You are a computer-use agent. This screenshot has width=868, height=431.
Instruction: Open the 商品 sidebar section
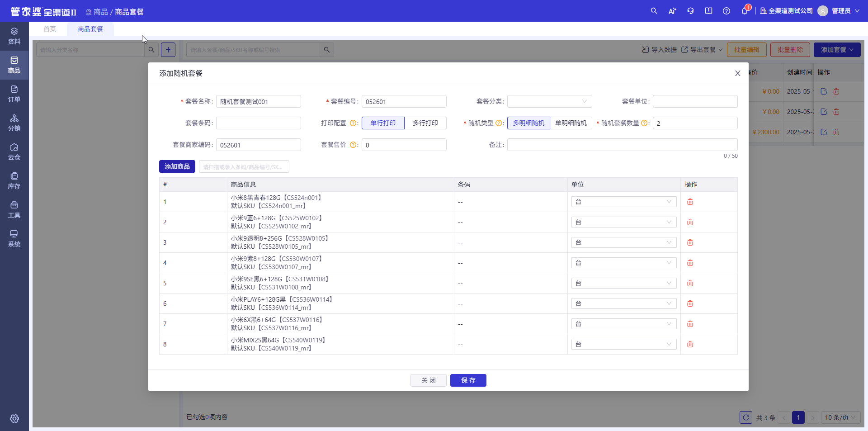(14, 65)
